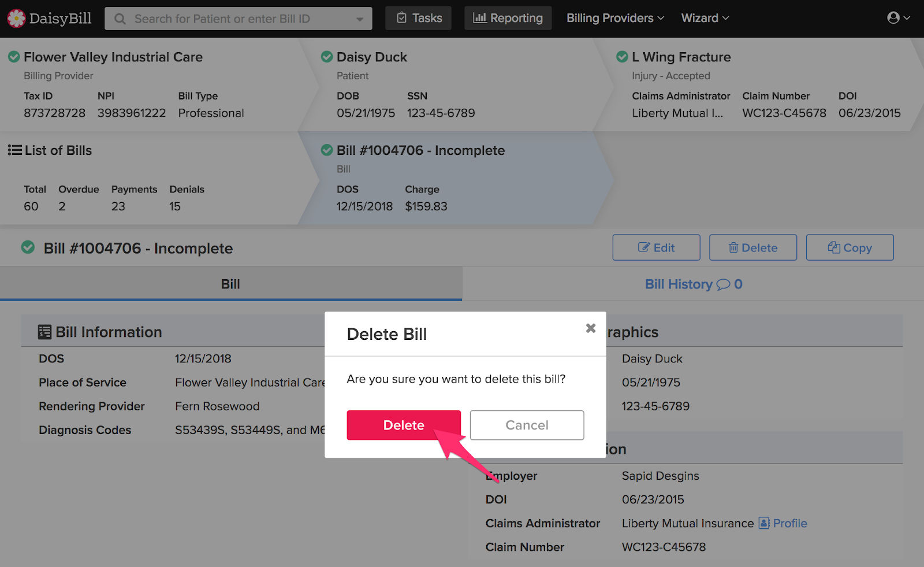
Task: Click green check beside L Wing Fracture
Action: tap(622, 57)
